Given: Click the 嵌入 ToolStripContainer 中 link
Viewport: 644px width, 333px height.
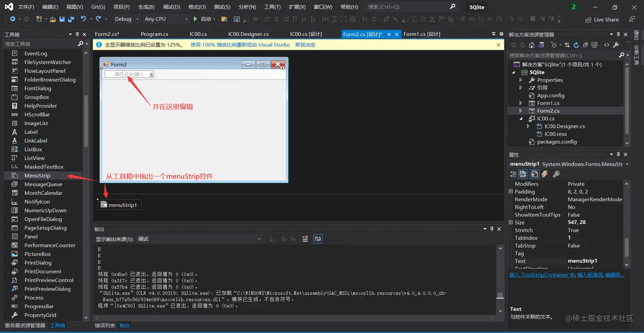Looking at the screenshot, I should (542, 275).
